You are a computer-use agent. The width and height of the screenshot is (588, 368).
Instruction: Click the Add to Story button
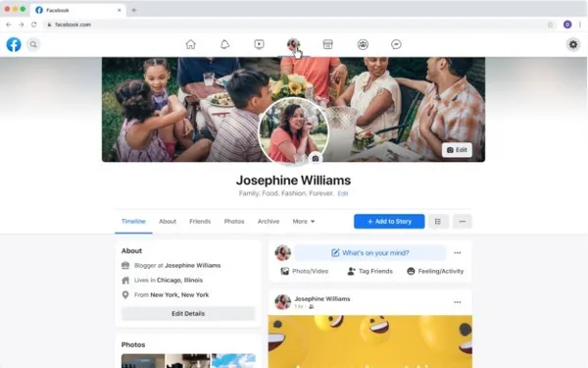(389, 221)
